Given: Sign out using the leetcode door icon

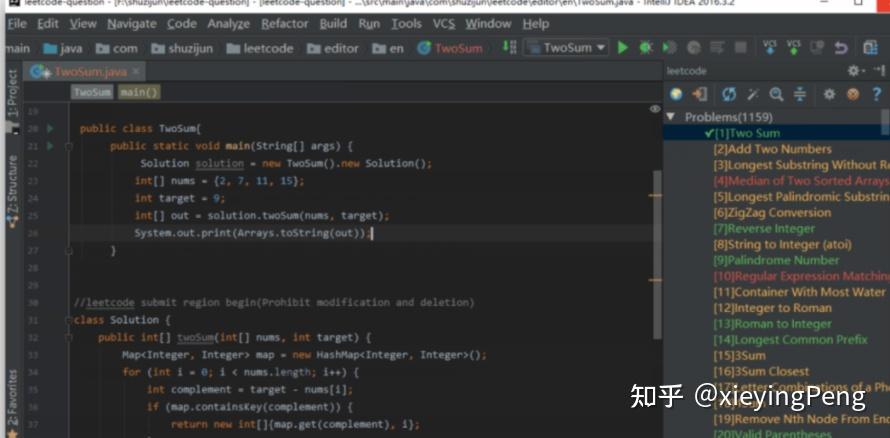Looking at the screenshot, I should [x=700, y=94].
